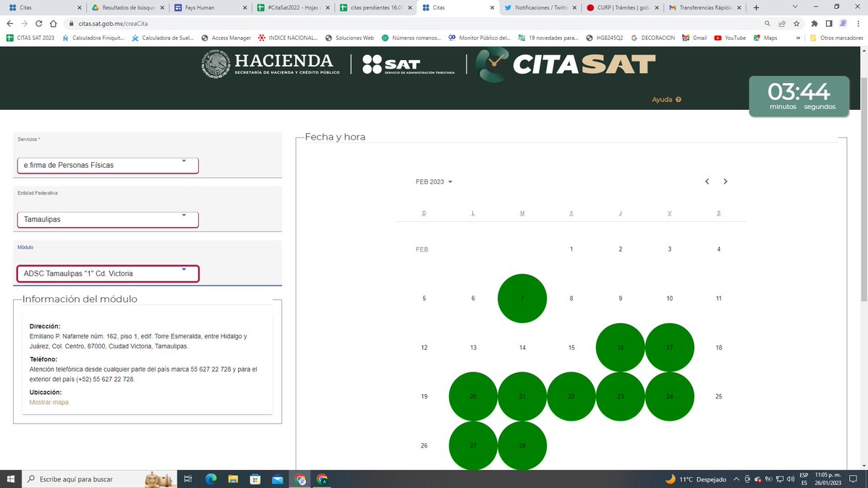Screen dimensions: 868x488
Task: Open the FEB 2023 month selector
Action: pos(434,181)
